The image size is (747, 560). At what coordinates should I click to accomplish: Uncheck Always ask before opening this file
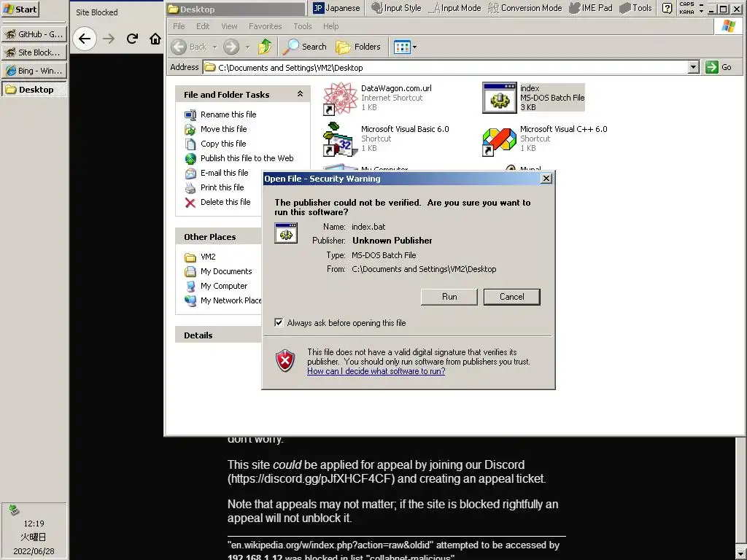[x=279, y=323]
